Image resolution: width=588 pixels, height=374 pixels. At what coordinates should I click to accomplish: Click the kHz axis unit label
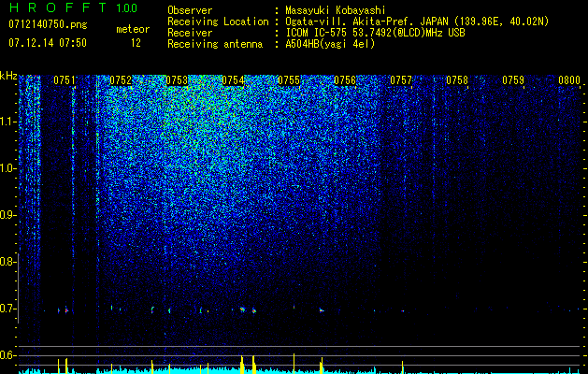pyautogui.click(x=8, y=76)
